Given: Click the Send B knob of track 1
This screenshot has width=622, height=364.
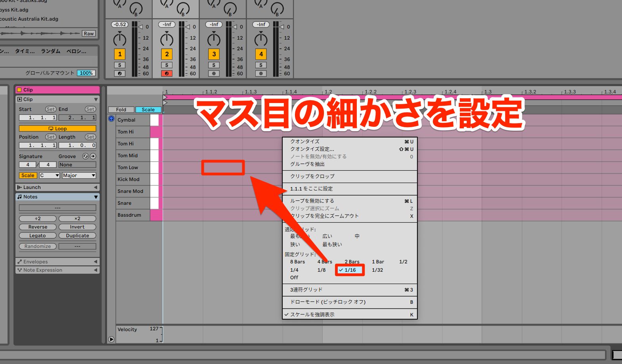Looking at the screenshot, I should pyautogui.click(x=136, y=8).
